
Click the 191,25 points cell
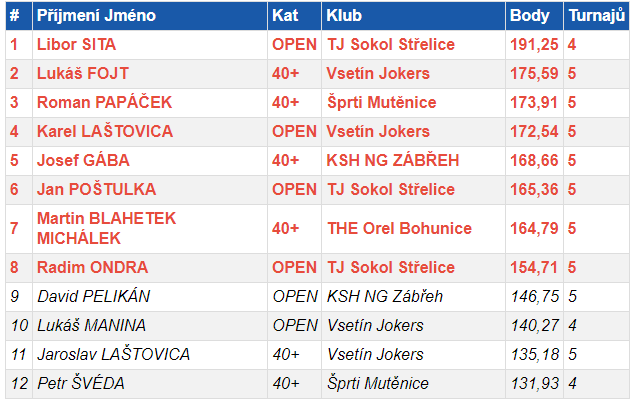(534, 44)
